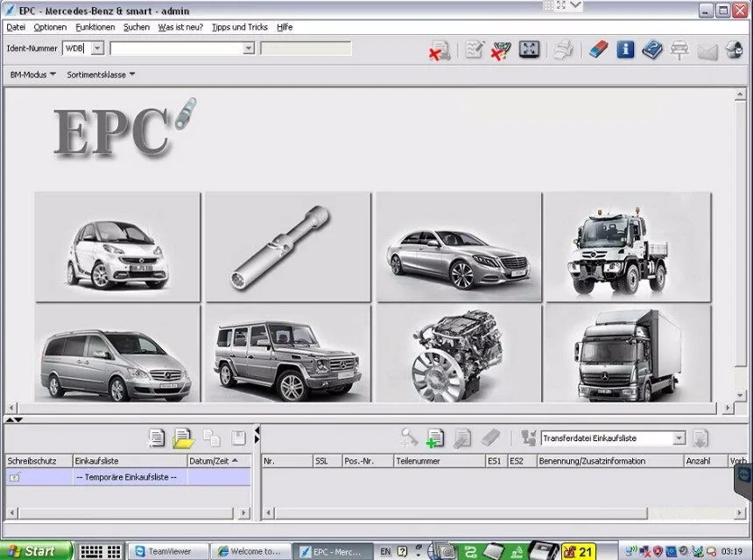Click the write-protect icon in temporary list row
The image size is (753, 560).
pyautogui.click(x=15, y=477)
